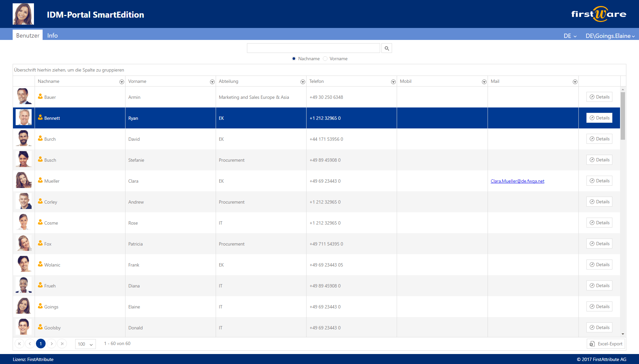Switch to the Benutzer tab

click(x=28, y=35)
